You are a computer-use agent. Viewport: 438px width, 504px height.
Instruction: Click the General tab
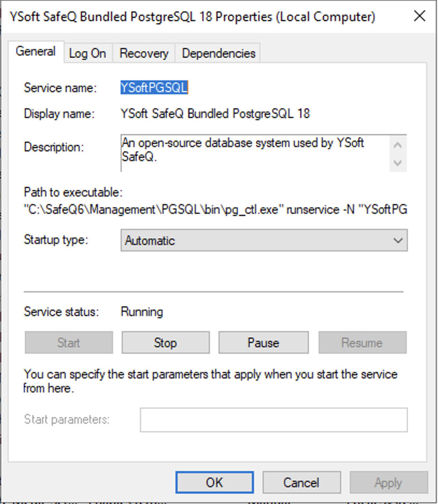[36, 52]
